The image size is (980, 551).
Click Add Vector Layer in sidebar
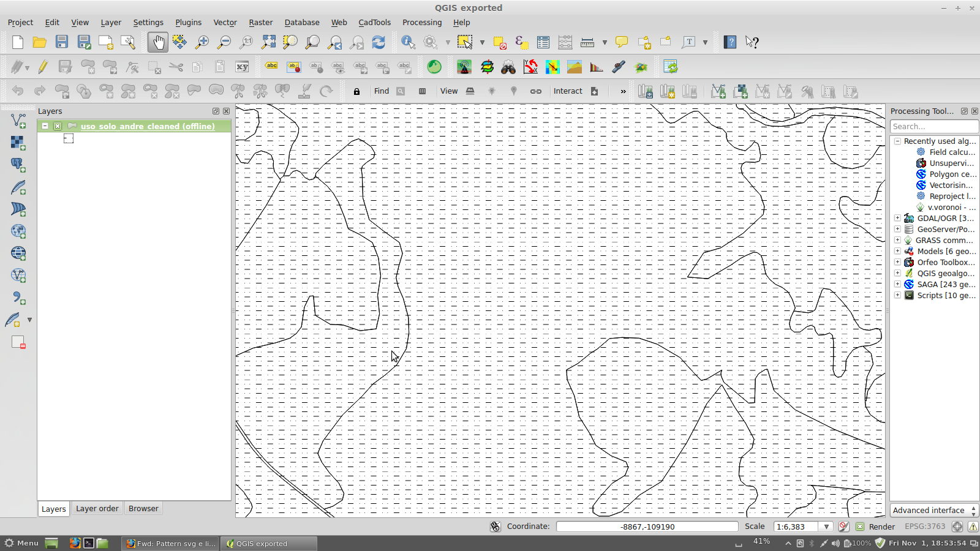tap(18, 121)
